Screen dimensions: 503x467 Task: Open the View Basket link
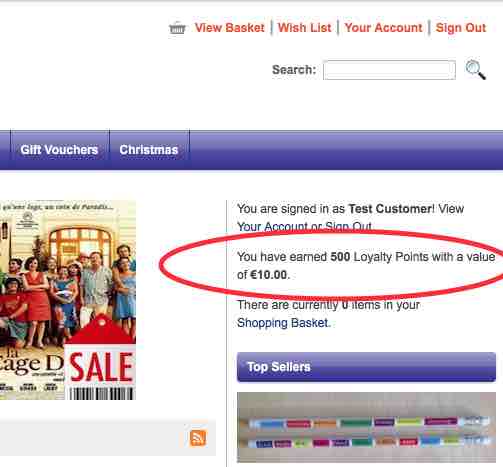pyautogui.click(x=230, y=28)
